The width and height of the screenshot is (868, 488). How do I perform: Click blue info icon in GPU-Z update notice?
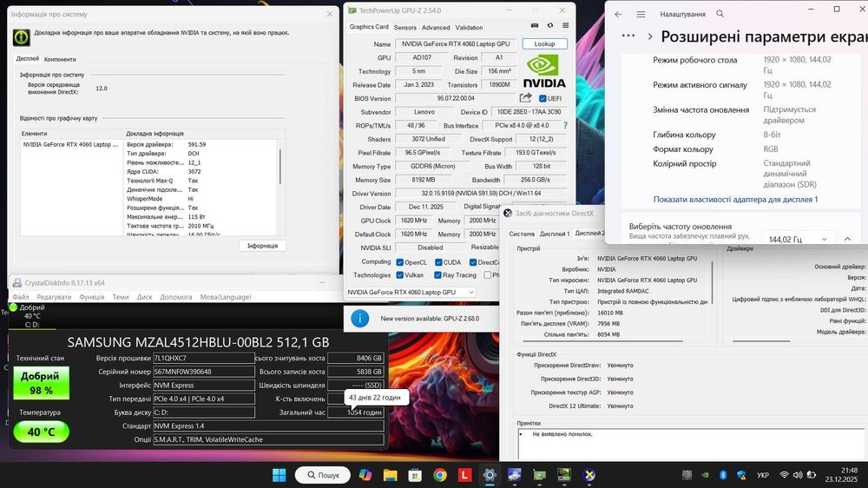[x=360, y=319]
